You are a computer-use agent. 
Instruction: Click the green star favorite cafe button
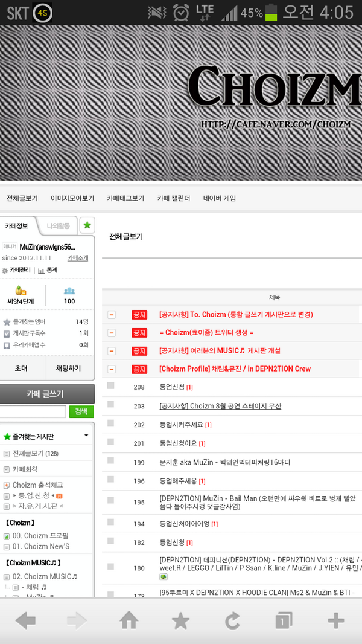click(87, 225)
